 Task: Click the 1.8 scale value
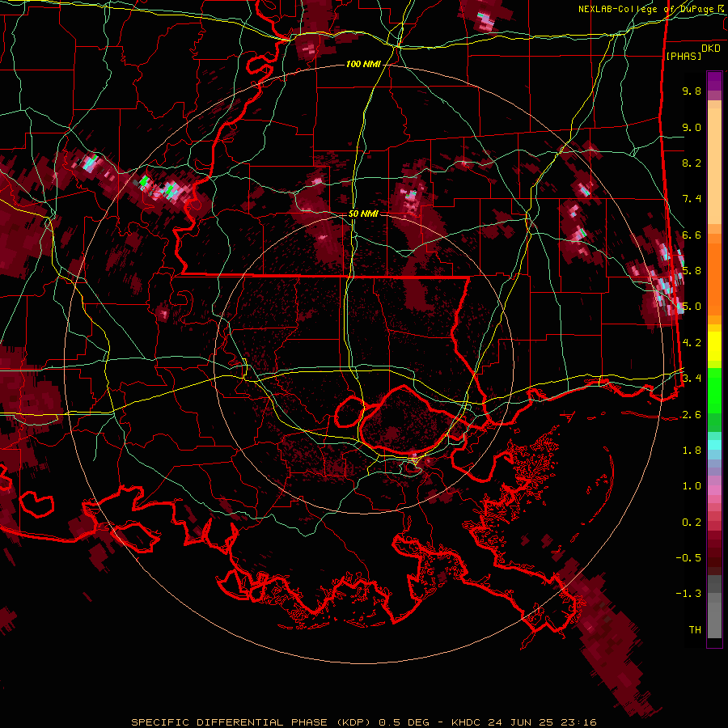692,451
